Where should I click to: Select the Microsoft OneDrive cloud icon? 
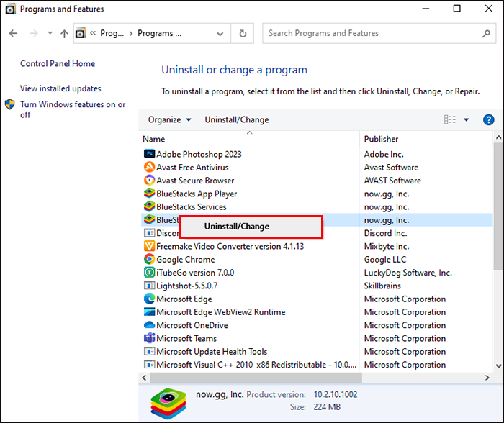[149, 324]
